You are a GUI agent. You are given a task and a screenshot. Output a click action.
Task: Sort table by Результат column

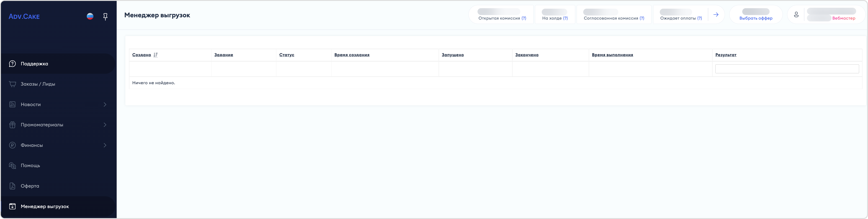726,55
